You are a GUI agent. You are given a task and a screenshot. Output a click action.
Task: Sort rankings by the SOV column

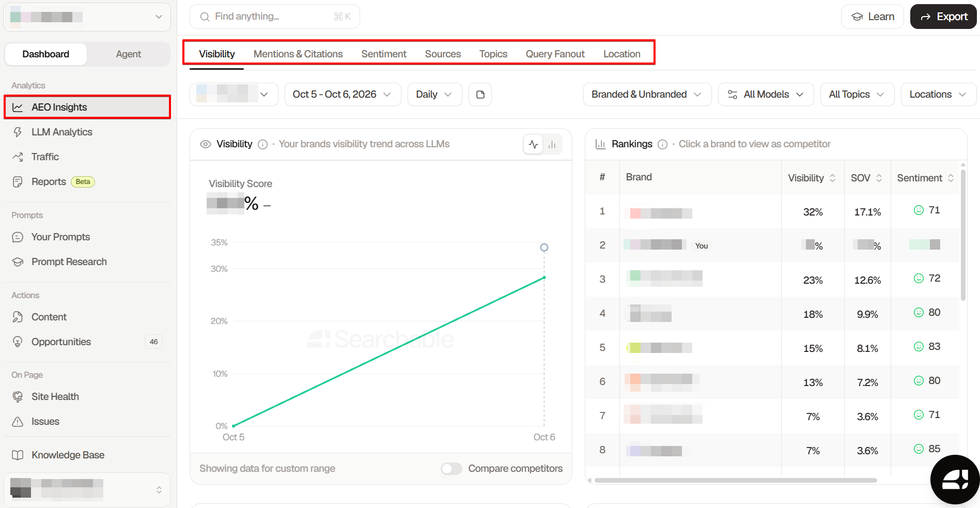(866, 178)
